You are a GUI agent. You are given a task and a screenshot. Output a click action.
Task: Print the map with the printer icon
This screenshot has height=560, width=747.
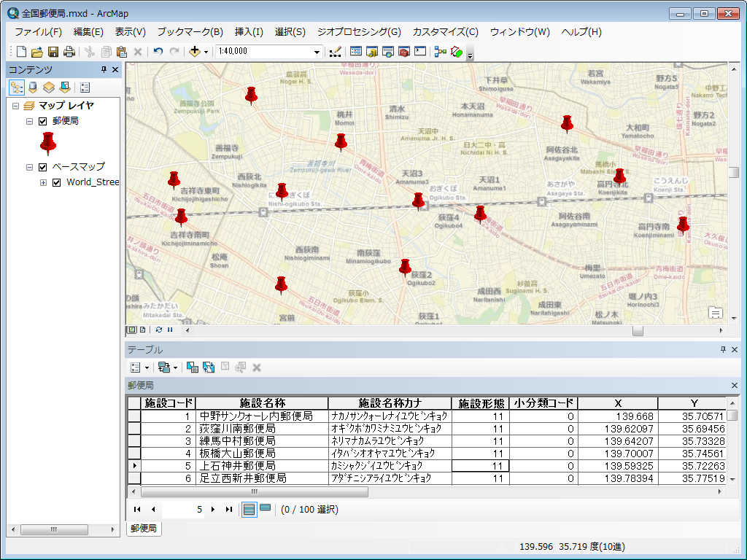pyautogui.click(x=69, y=52)
